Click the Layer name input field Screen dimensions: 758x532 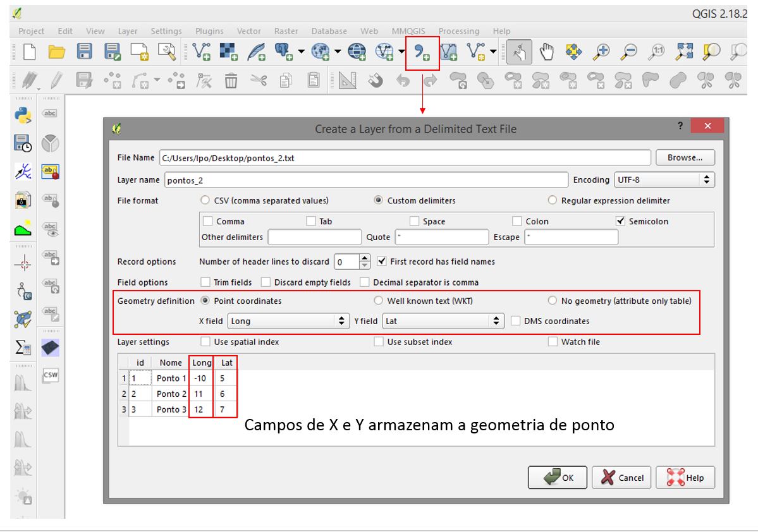pyautogui.click(x=365, y=180)
